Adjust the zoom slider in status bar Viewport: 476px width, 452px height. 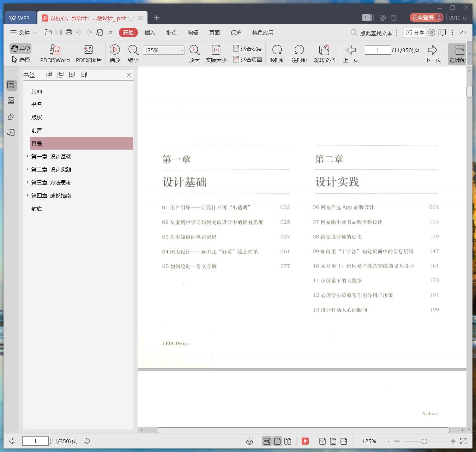click(424, 441)
